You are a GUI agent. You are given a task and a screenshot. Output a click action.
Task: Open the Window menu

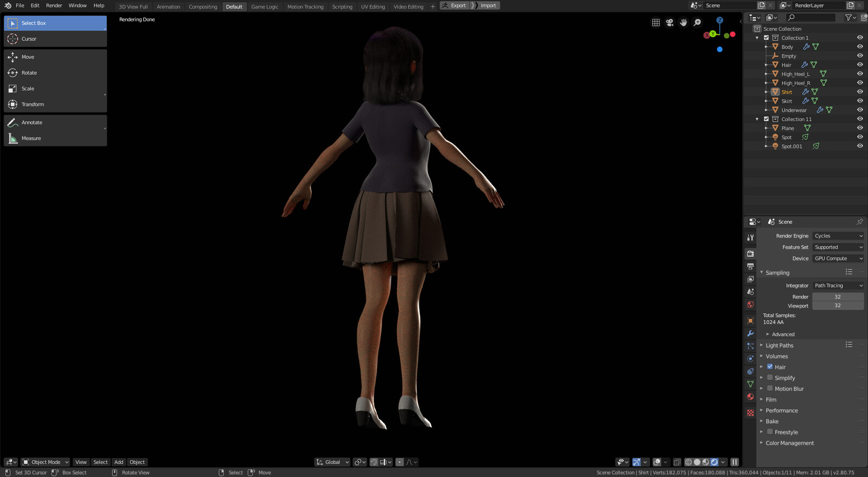(78, 5)
